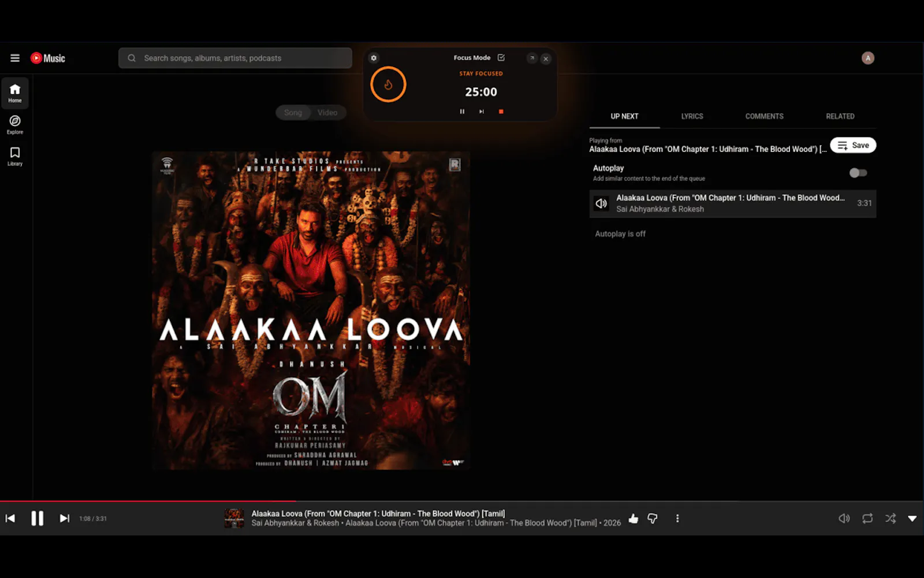Click the Focus Mode tasks checklist icon
This screenshot has height=578, width=924.
point(501,57)
